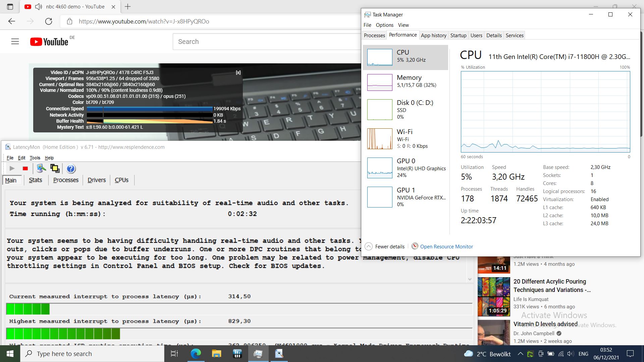The width and height of the screenshot is (644, 362).
Task: Go to YouTube home via logo
Action: pos(49,42)
